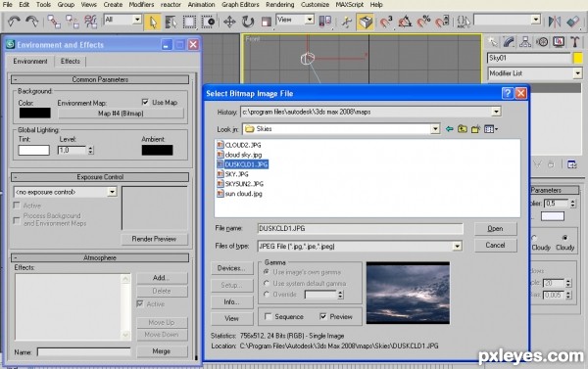Open Edit Named Selection Sets icon
This screenshot has height=369, width=588.
464,22
